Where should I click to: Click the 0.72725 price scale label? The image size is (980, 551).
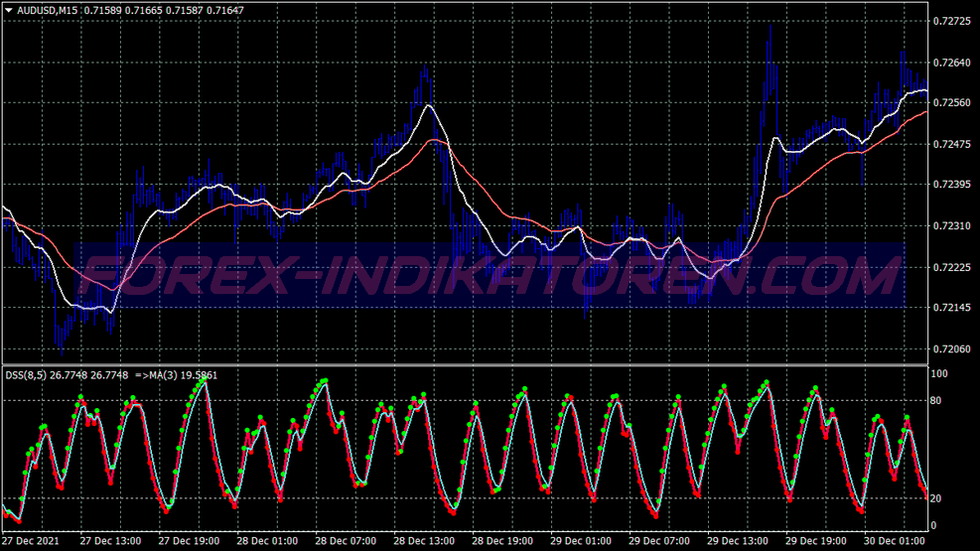point(952,21)
